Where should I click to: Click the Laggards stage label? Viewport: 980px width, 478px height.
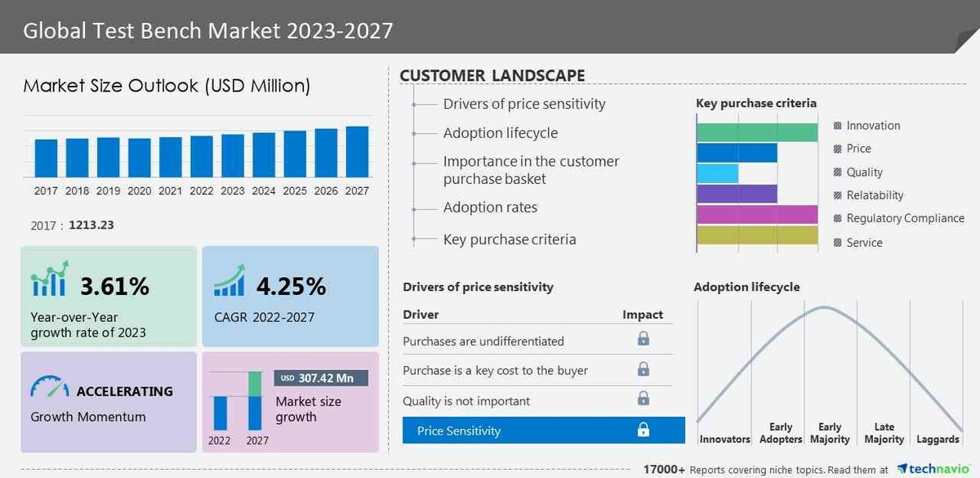point(938,439)
